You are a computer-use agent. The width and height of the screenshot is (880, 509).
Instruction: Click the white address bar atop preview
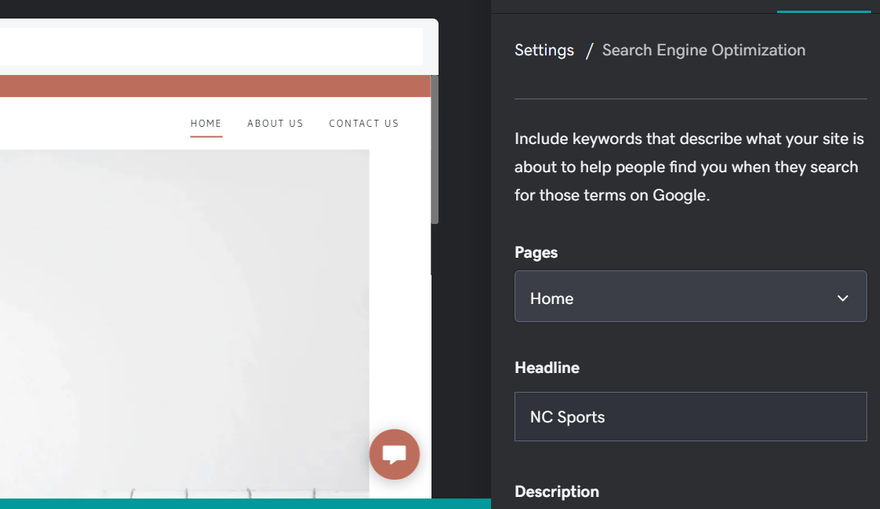tap(212, 47)
